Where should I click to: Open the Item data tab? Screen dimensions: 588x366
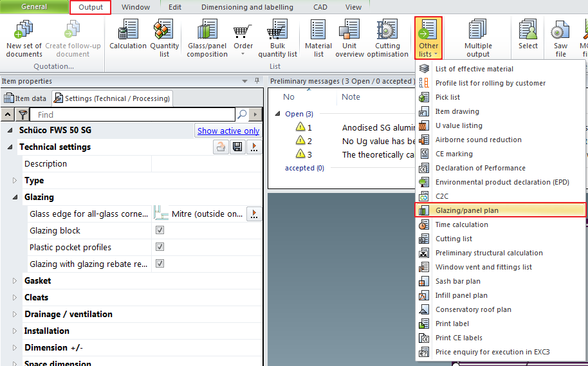[25, 98]
